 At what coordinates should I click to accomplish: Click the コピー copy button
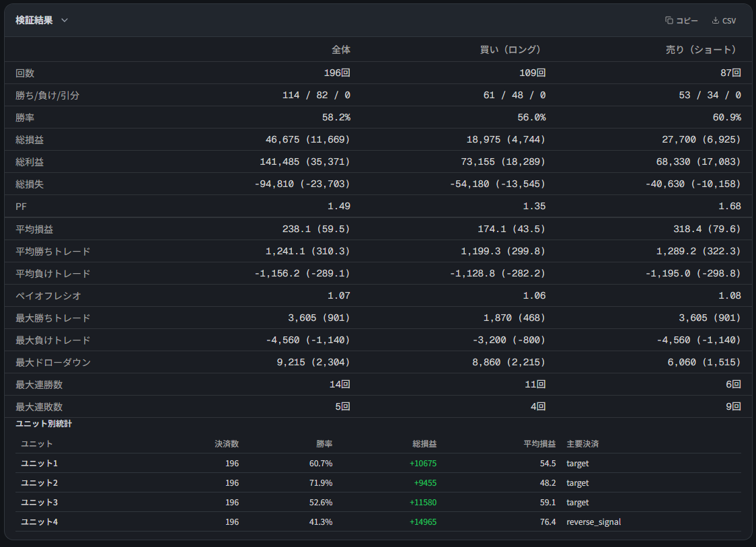click(x=681, y=20)
